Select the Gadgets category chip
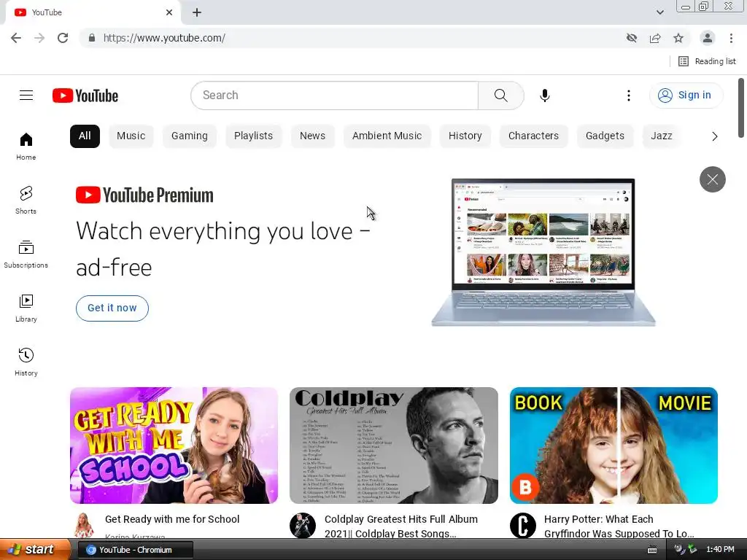The width and height of the screenshot is (747, 560). [x=605, y=136]
